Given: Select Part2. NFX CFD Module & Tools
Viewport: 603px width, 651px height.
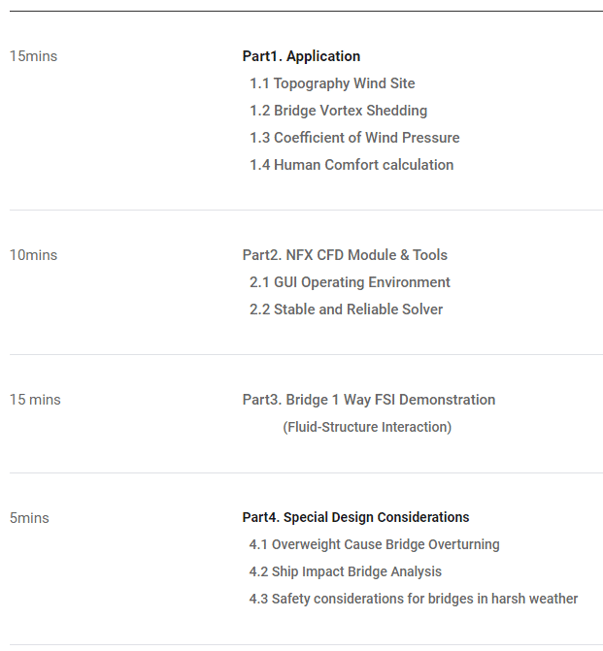Looking at the screenshot, I should coord(345,255).
